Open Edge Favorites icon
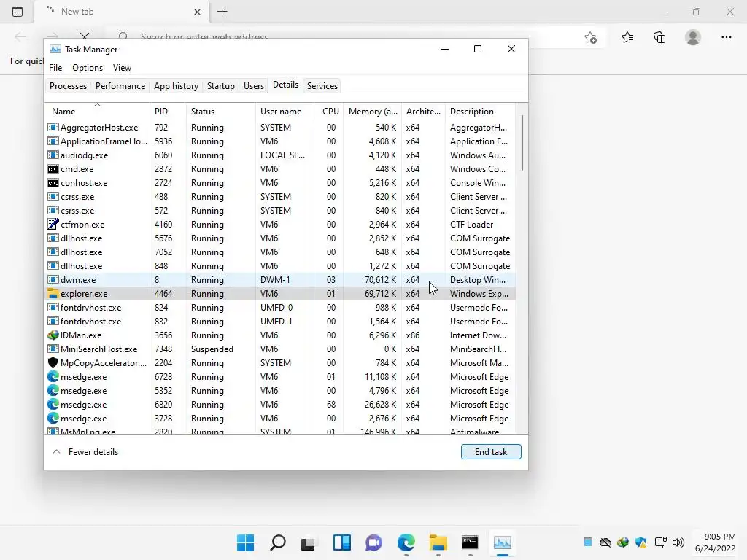Image resolution: width=747 pixels, height=560 pixels. pos(627,37)
